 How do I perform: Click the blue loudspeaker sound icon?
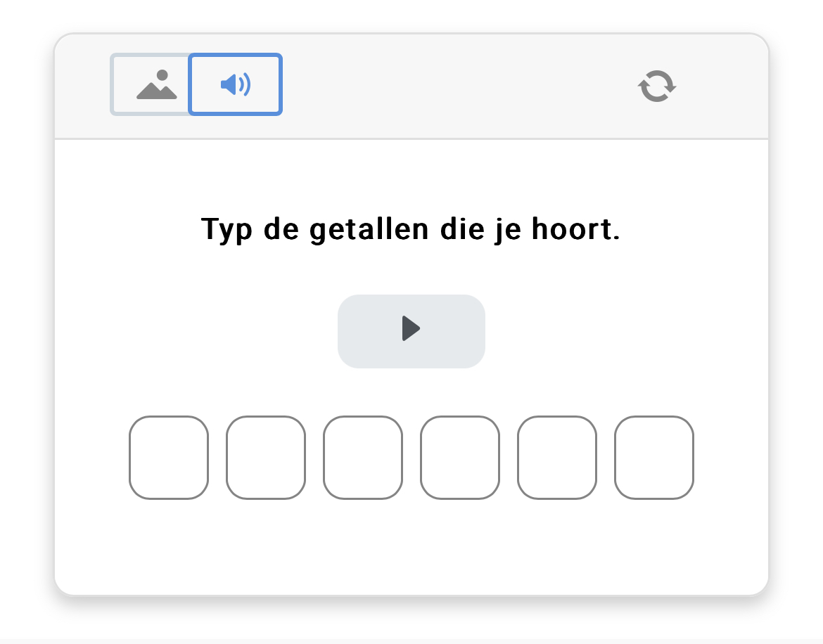(x=236, y=85)
